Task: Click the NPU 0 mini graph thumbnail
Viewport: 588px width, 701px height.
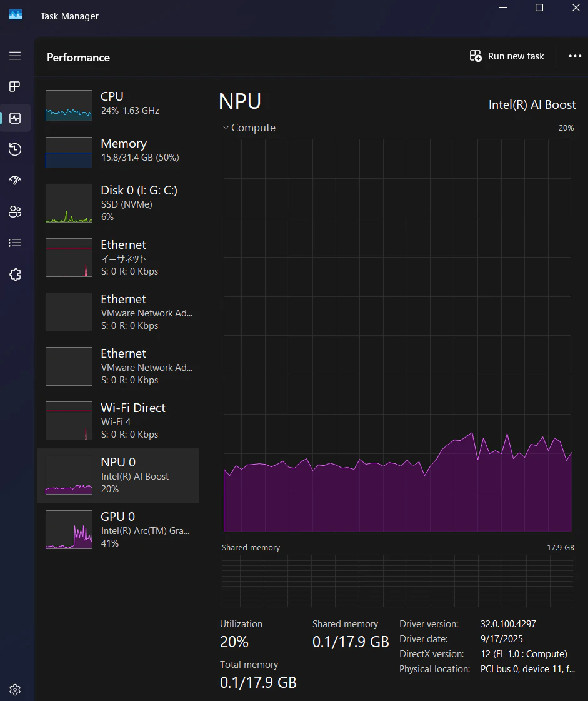Action: pos(69,475)
